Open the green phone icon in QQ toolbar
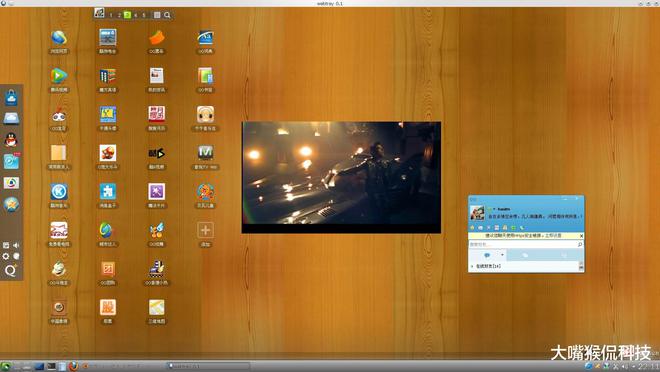 (522, 228)
